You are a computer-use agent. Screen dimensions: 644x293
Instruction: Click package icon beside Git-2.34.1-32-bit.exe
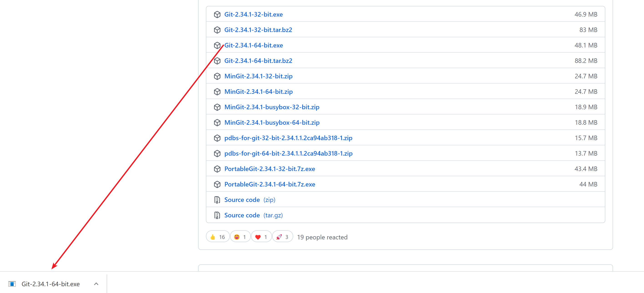click(217, 15)
